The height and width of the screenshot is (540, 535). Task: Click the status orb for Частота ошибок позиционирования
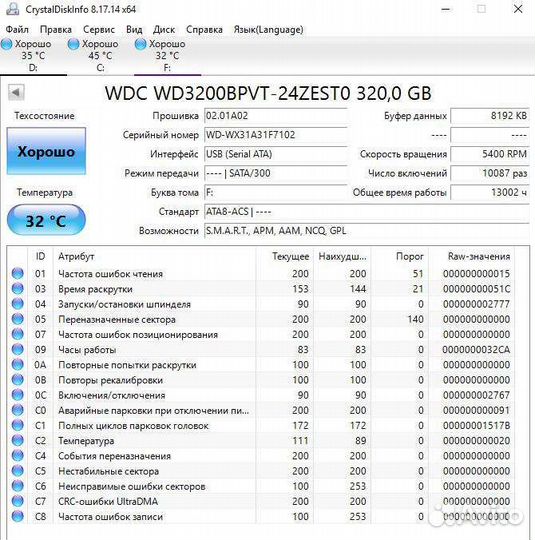tap(18, 334)
